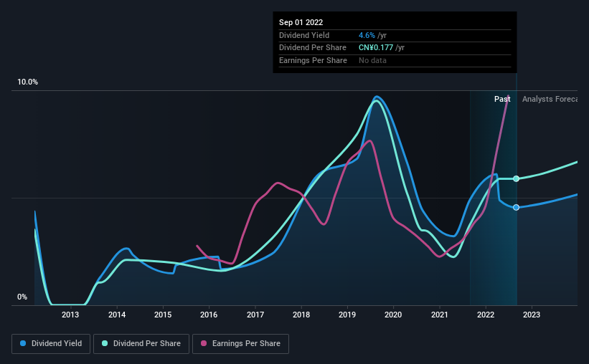
Task: Click the 2020 x-axis label
Action: [393, 315]
